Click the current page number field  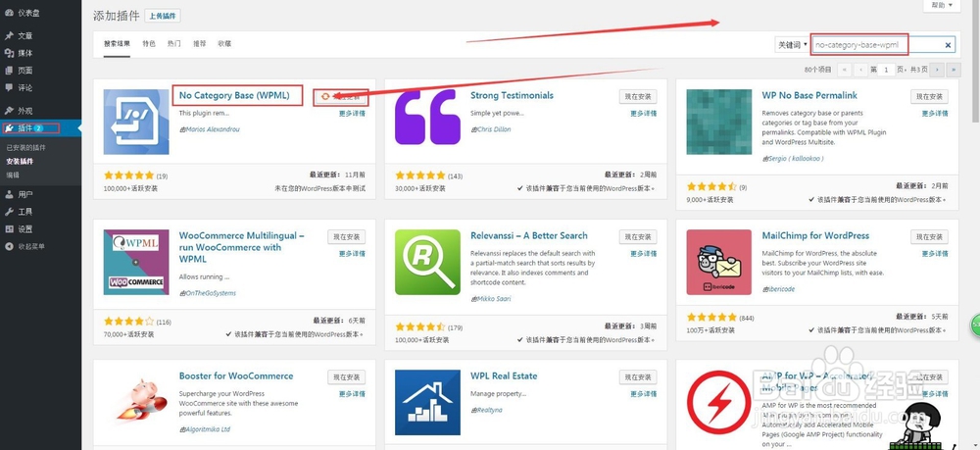pos(886,70)
